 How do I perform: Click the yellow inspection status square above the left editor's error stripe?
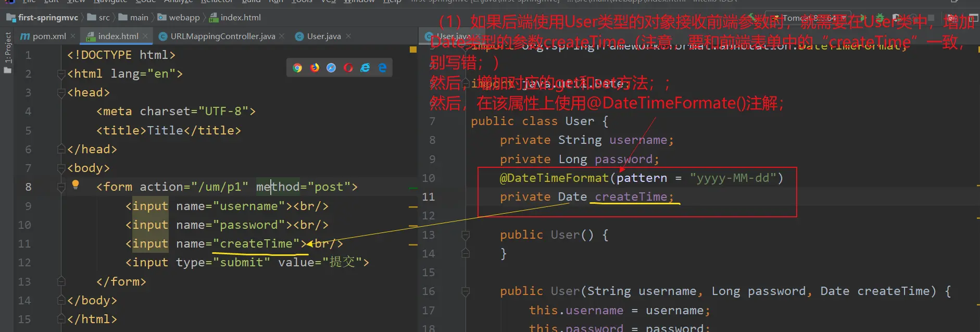click(x=413, y=50)
